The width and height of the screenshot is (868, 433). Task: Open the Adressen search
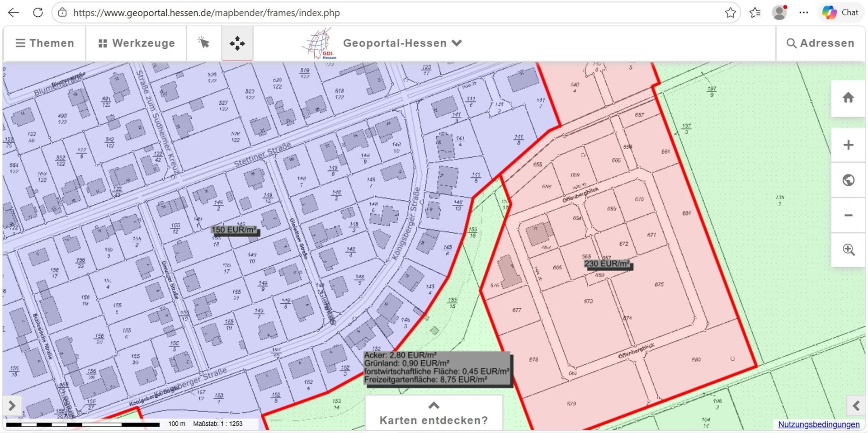820,43
